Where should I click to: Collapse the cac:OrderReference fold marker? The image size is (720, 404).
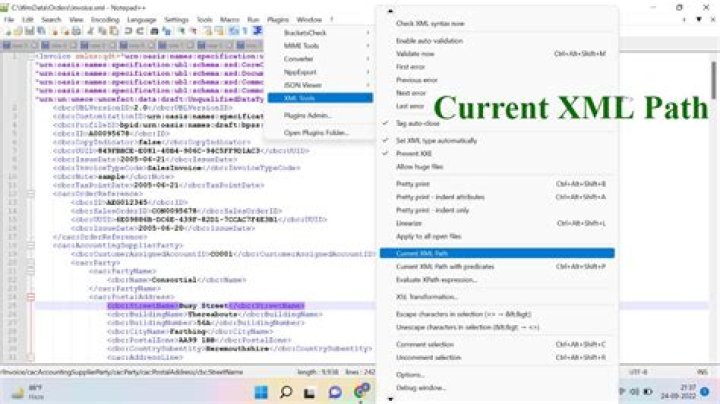click(30, 194)
